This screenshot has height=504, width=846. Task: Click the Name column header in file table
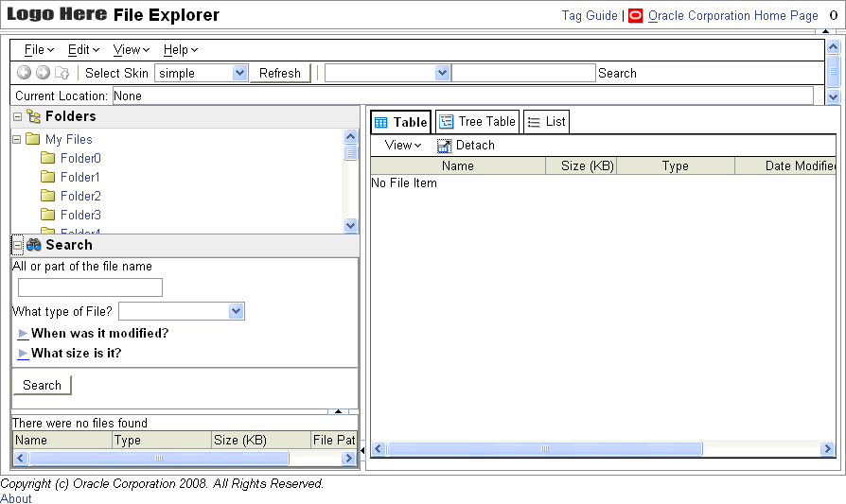pyautogui.click(x=458, y=166)
